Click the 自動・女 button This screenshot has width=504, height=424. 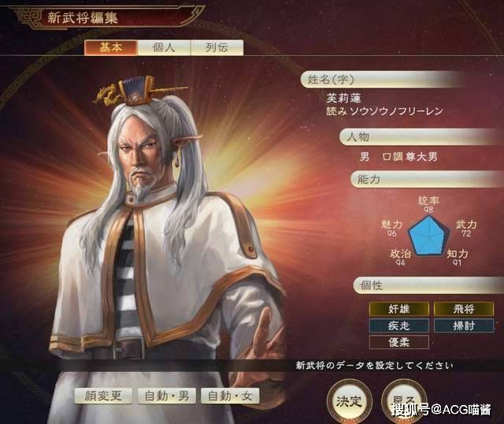(230, 396)
